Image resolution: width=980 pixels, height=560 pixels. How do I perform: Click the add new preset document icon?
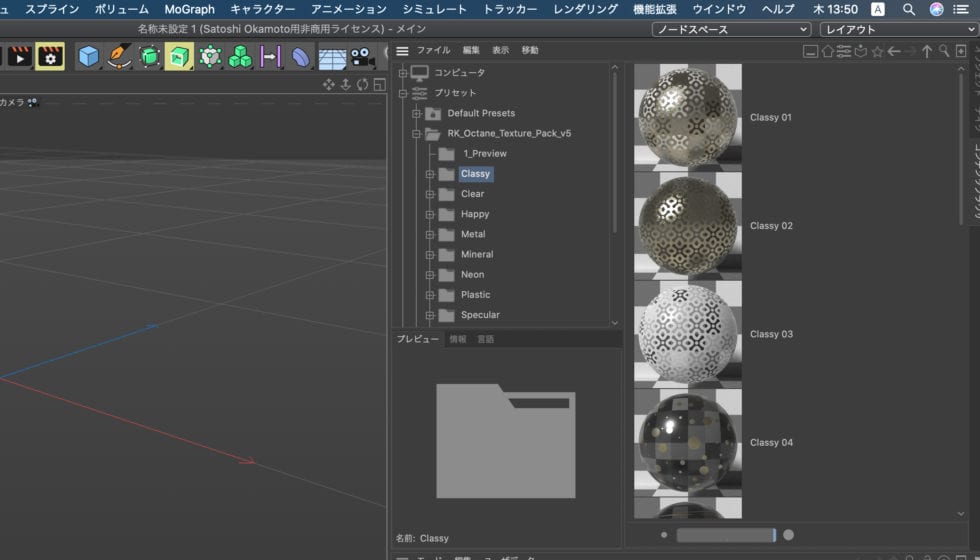961,51
